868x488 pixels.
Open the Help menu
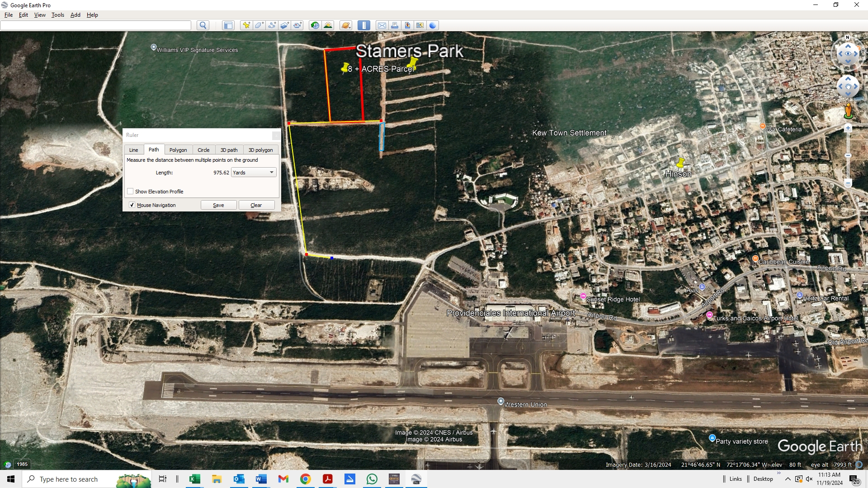coord(92,15)
